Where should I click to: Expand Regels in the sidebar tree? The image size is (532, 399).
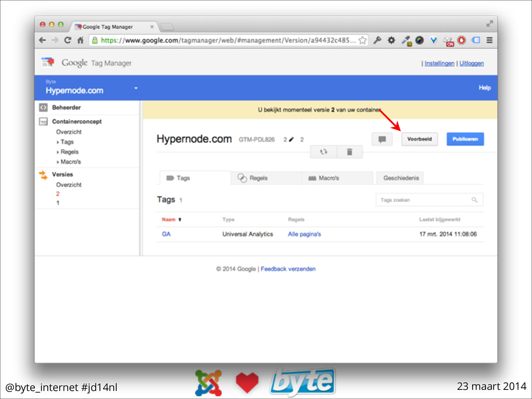[x=58, y=152]
